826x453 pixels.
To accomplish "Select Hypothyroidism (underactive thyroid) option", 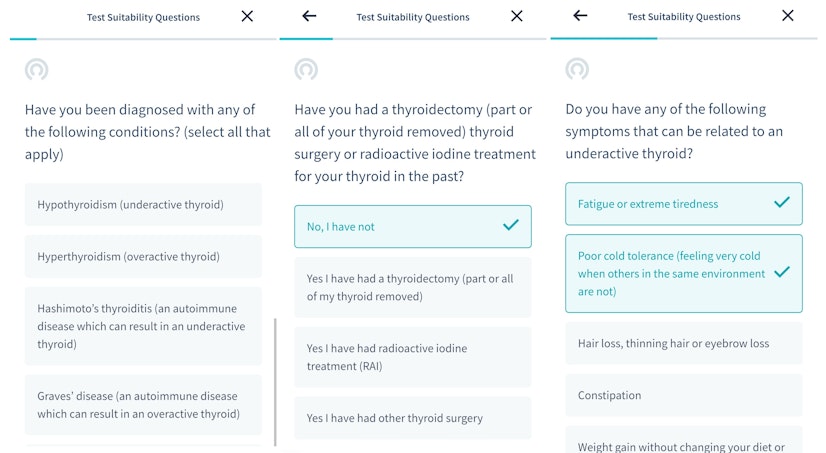I will (x=143, y=204).
